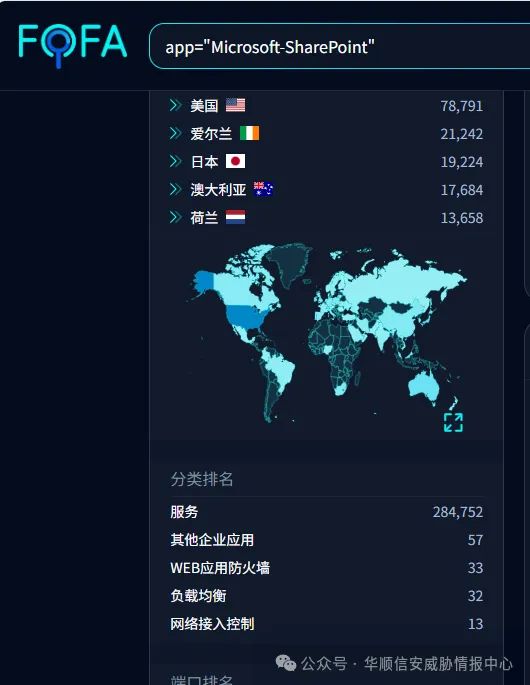Image resolution: width=530 pixels, height=685 pixels.
Task: Filter by the 负载均衡 category
Action: click(198, 596)
